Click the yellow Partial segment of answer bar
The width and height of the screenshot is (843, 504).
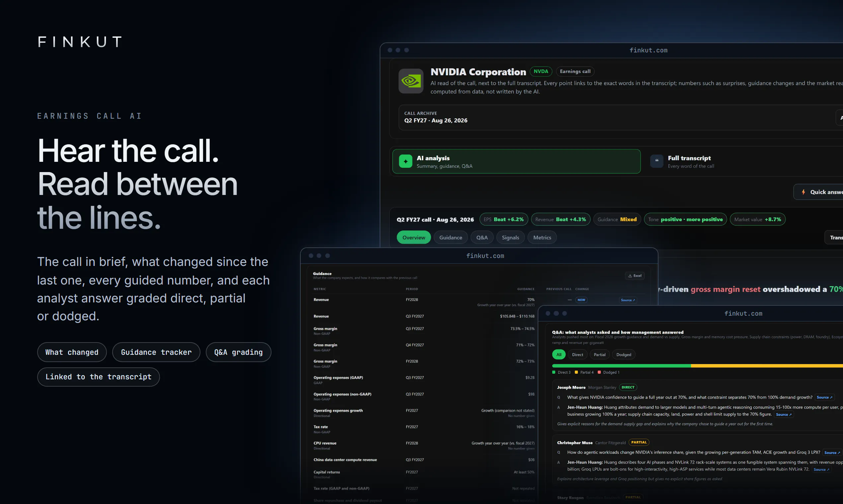point(767,366)
